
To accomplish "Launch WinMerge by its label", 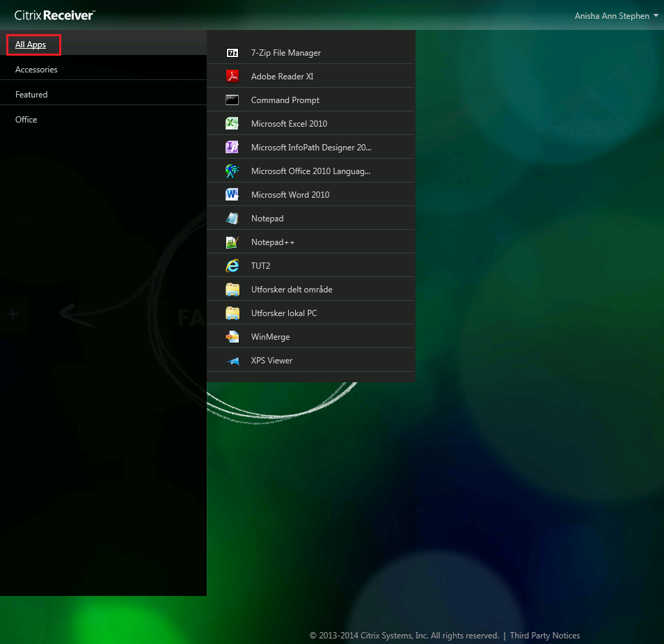I will tap(271, 337).
